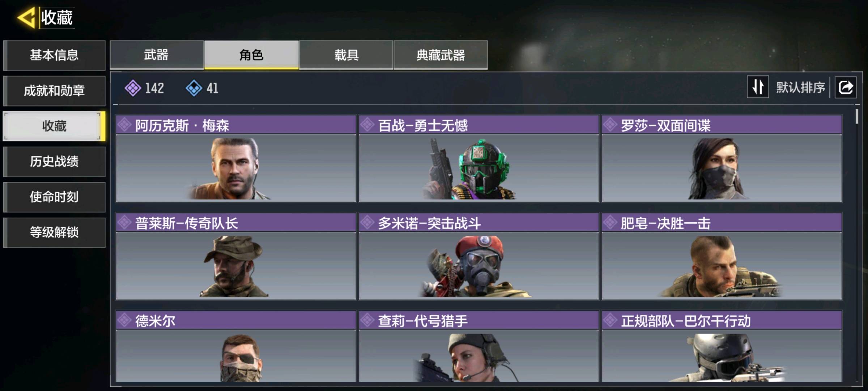
Task: Click the rarity icon on the 德米尔 card
Action: (124, 320)
